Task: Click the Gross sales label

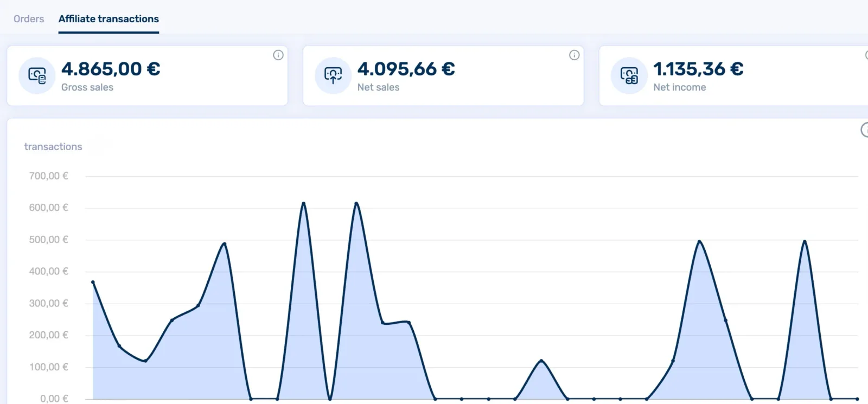Action: pos(87,87)
